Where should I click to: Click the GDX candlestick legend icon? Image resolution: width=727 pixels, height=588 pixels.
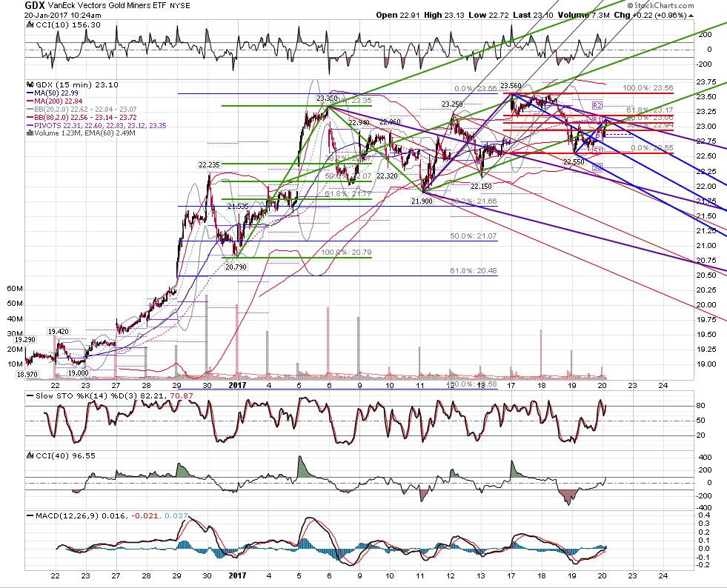click(x=30, y=85)
